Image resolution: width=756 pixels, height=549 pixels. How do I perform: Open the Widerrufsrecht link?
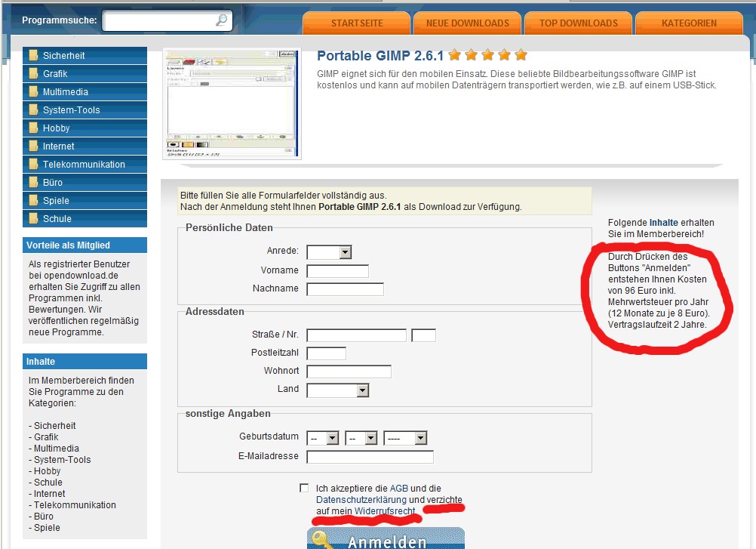click(x=385, y=511)
